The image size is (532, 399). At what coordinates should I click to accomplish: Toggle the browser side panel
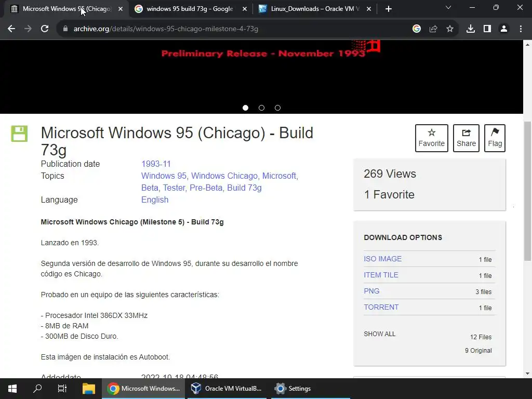pyautogui.click(x=487, y=29)
